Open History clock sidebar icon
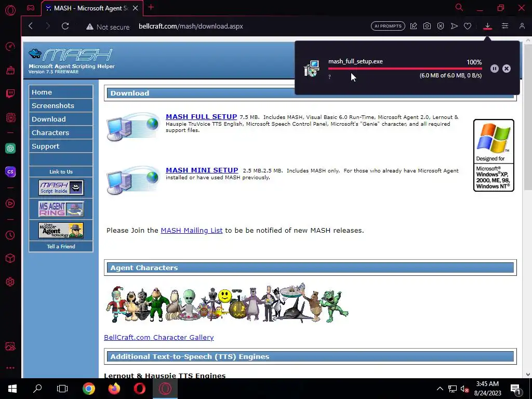 10,235
